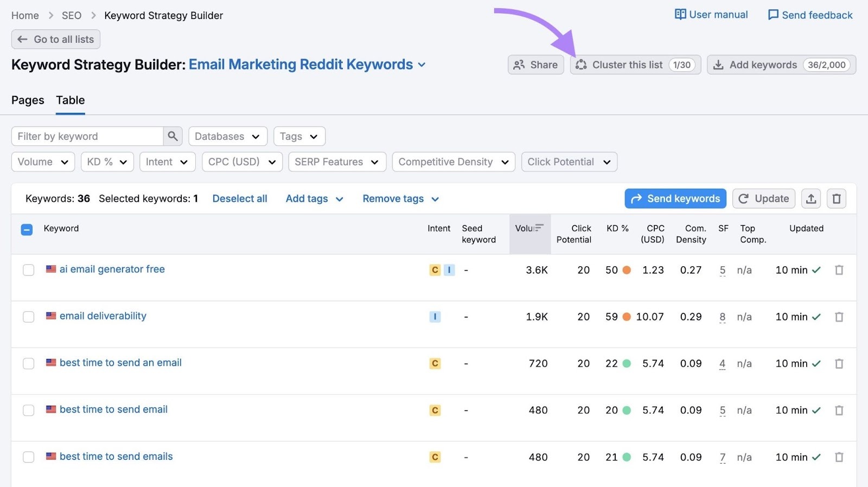Toggle the select-all checkbox in header
The image size is (868, 487).
tap(27, 229)
